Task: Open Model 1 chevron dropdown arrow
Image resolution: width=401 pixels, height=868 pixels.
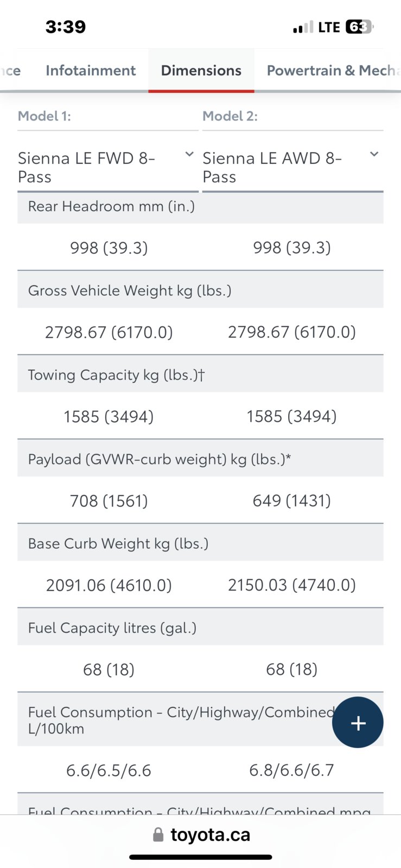Action: click(189, 154)
